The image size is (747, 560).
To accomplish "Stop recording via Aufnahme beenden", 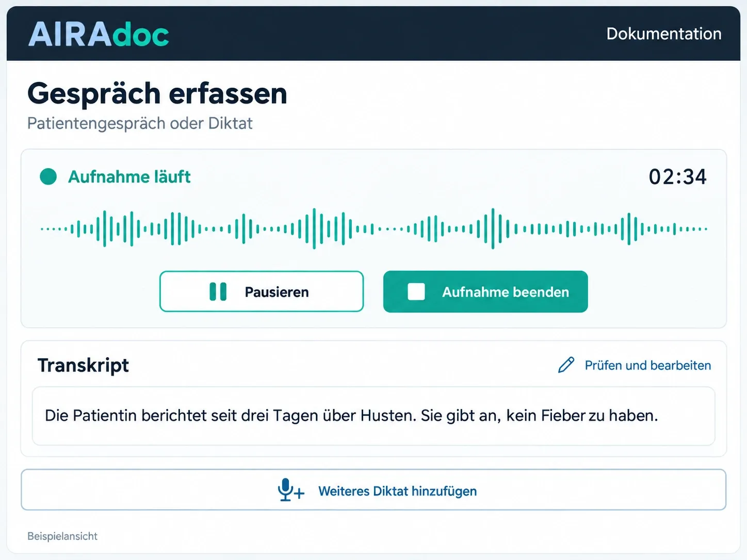I will tap(485, 291).
